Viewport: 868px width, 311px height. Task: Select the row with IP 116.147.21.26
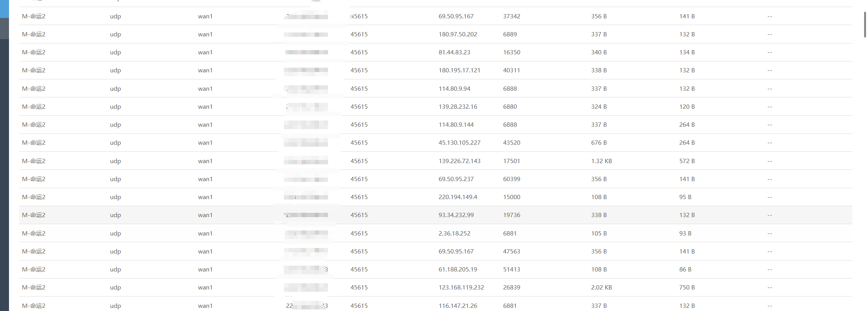click(x=457, y=306)
